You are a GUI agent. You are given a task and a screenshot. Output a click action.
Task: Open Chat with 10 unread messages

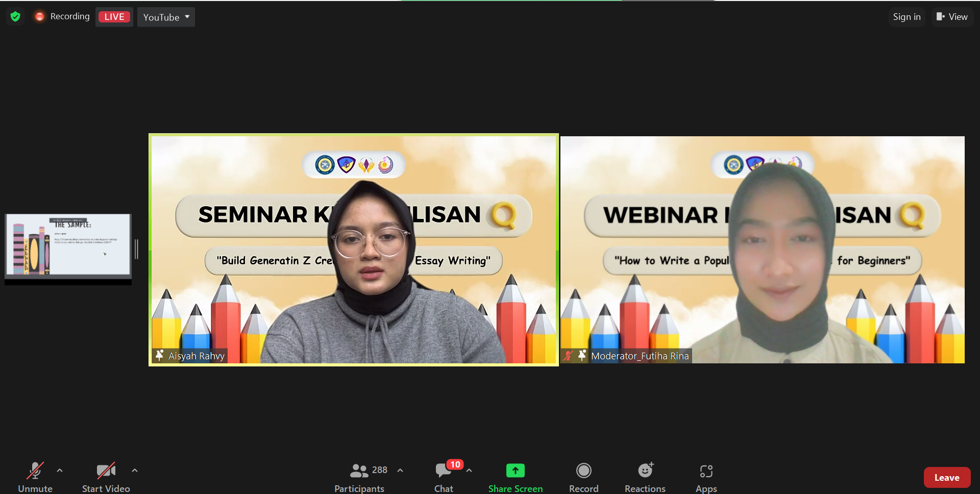pyautogui.click(x=444, y=477)
